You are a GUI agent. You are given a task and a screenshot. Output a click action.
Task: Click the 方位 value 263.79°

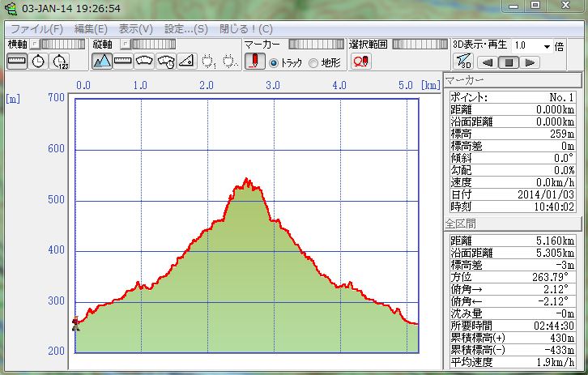tap(551, 277)
